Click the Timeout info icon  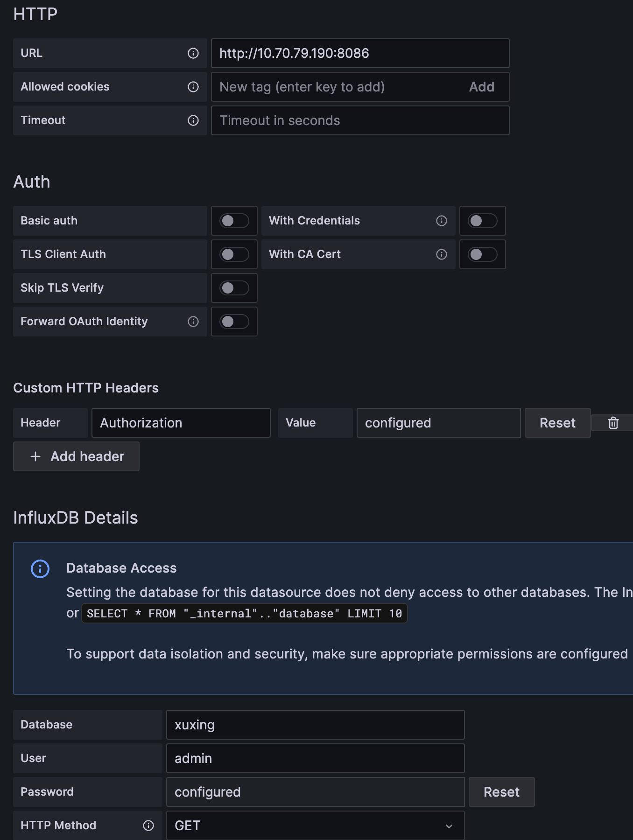click(x=193, y=120)
